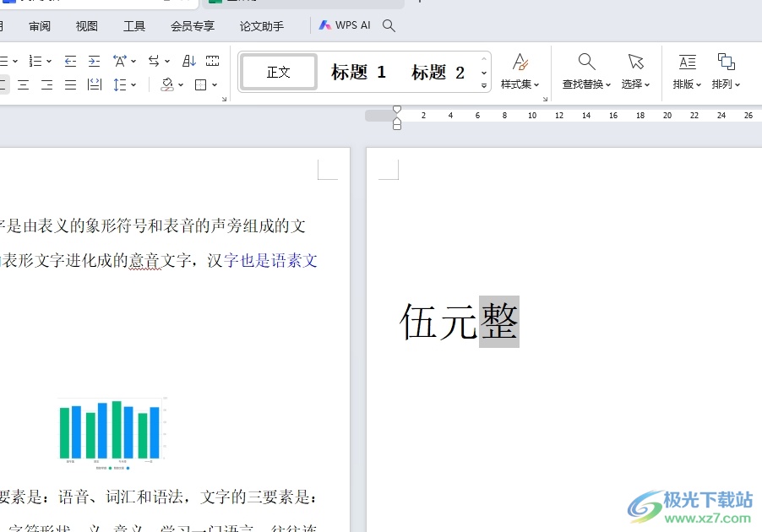This screenshot has height=532, width=762.
Task: Open the line spacing dropdown
Action: (x=125, y=84)
